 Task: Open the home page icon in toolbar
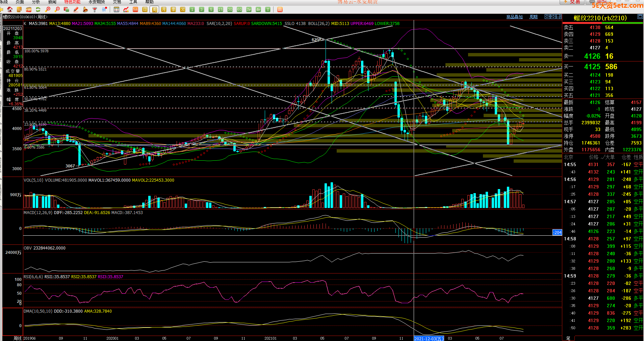click(x=10, y=9)
